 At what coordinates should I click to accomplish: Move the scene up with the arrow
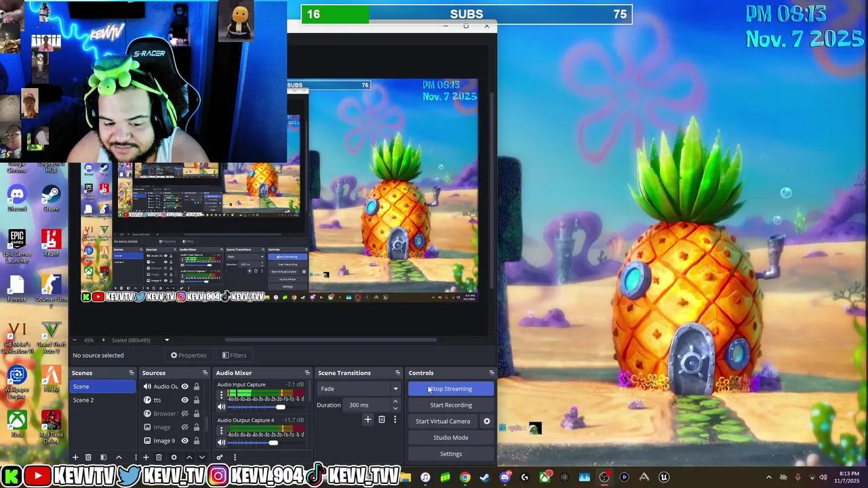tap(119, 457)
